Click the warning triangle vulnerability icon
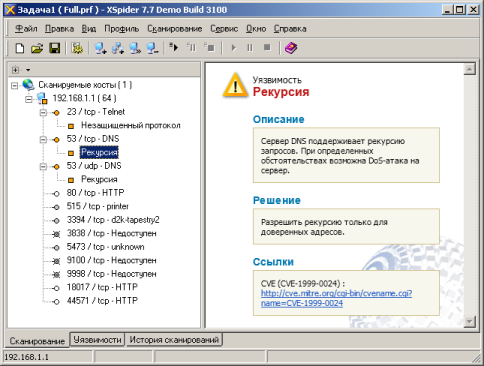Image resolution: width=484 pixels, height=366 pixels. click(235, 85)
